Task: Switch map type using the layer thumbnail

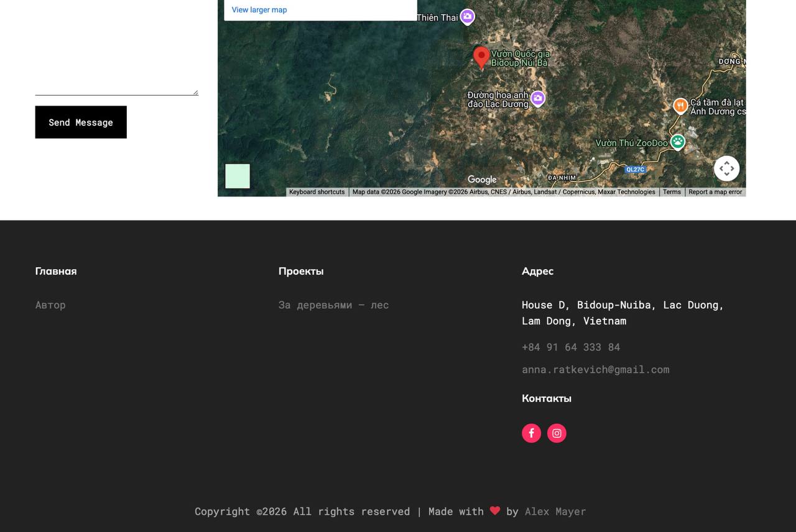Action: (x=238, y=176)
